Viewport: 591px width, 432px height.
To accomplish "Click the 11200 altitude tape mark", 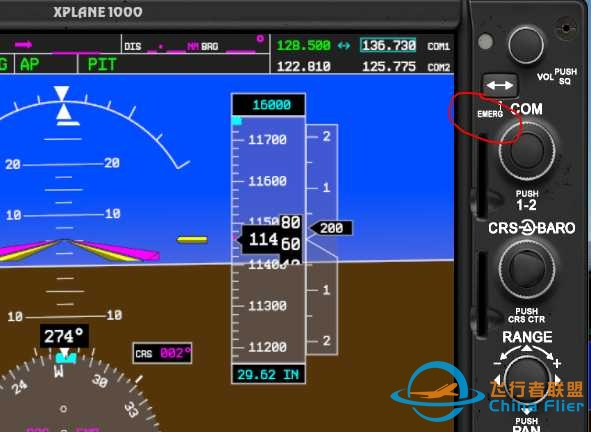I will click(267, 347).
